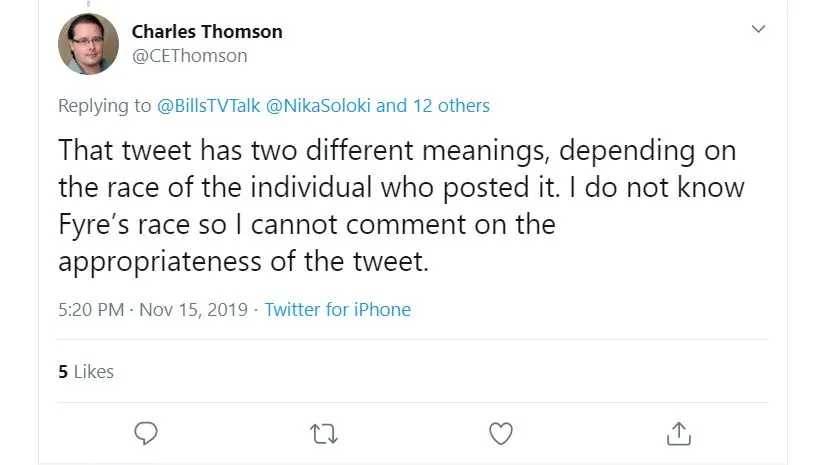Click the 5:20 PM time
The height and width of the screenshot is (465, 819).
(x=90, y=309)
